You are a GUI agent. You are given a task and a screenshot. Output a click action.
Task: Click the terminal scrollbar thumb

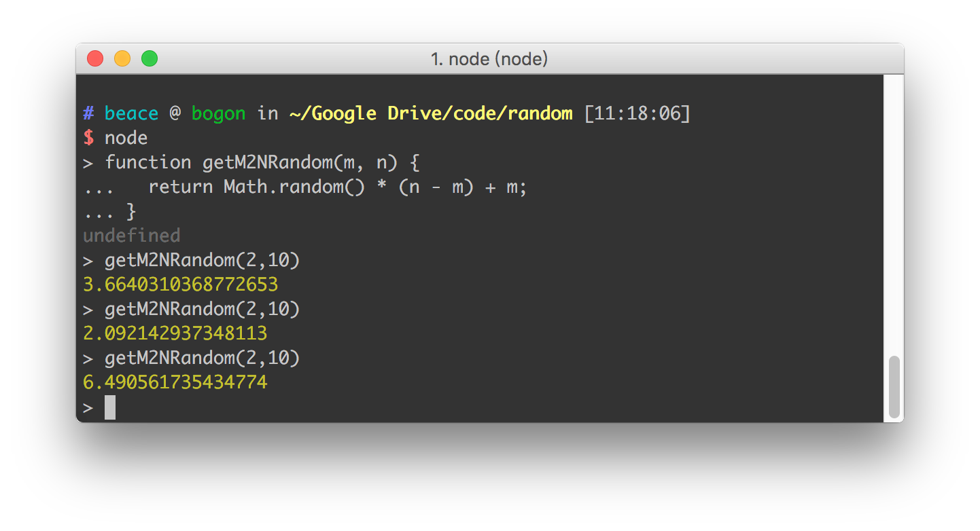(x=894, y=387)
